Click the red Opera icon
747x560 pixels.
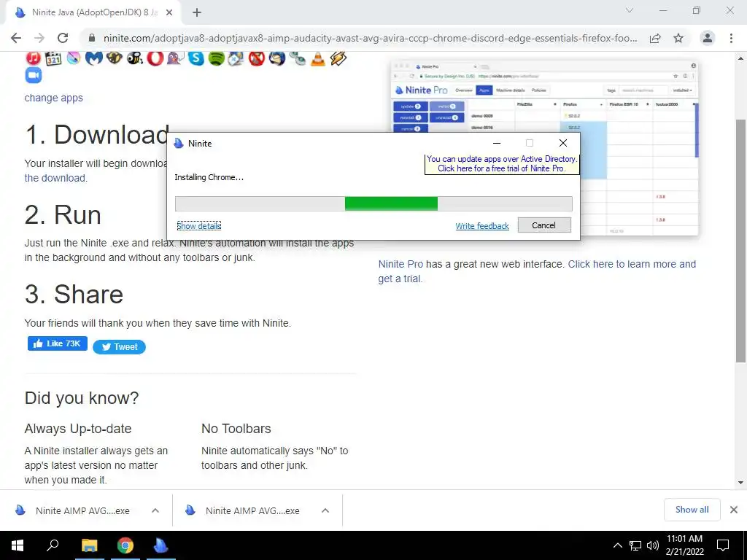tap(155, 58)
